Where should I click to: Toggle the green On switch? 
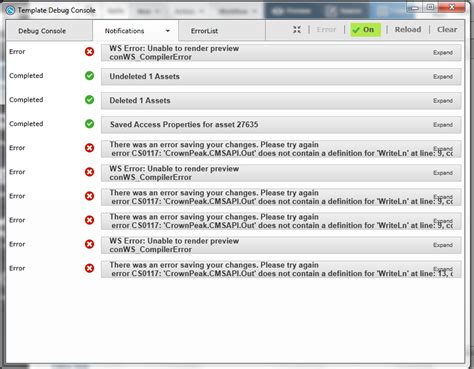[x=365, y=30]
